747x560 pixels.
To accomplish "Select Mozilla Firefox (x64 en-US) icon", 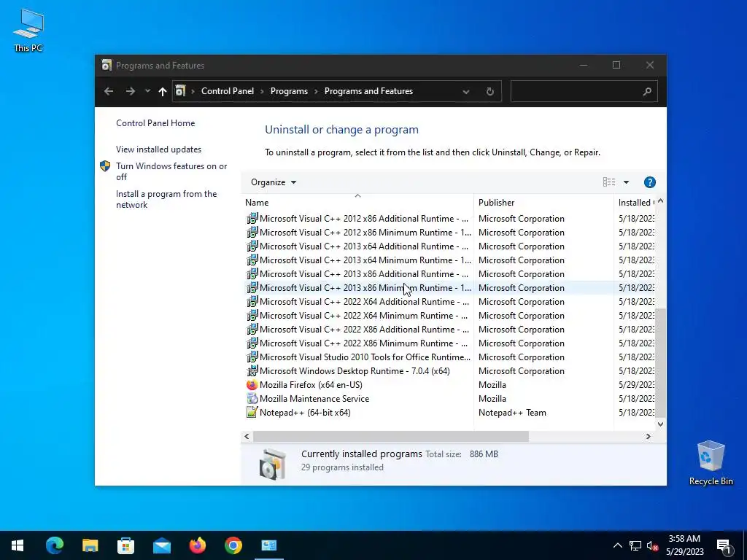I will click(x=252, y=385).
